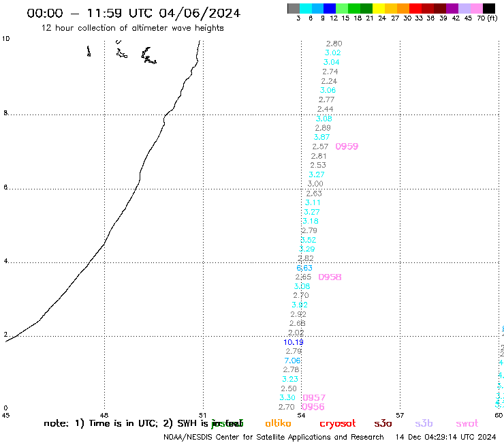
Task: Click the '70 (ft)' color scale label
Action: (x=487, y=18)
